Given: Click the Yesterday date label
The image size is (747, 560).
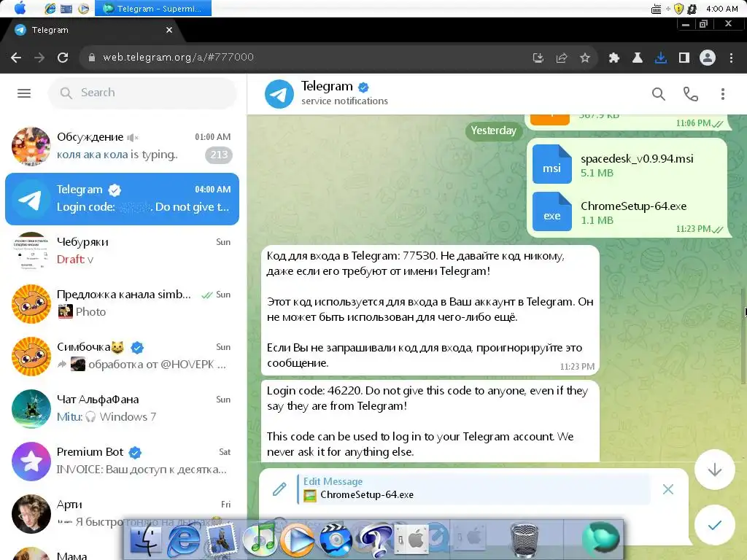Looking at the screenshot, I should coord(493,131).
